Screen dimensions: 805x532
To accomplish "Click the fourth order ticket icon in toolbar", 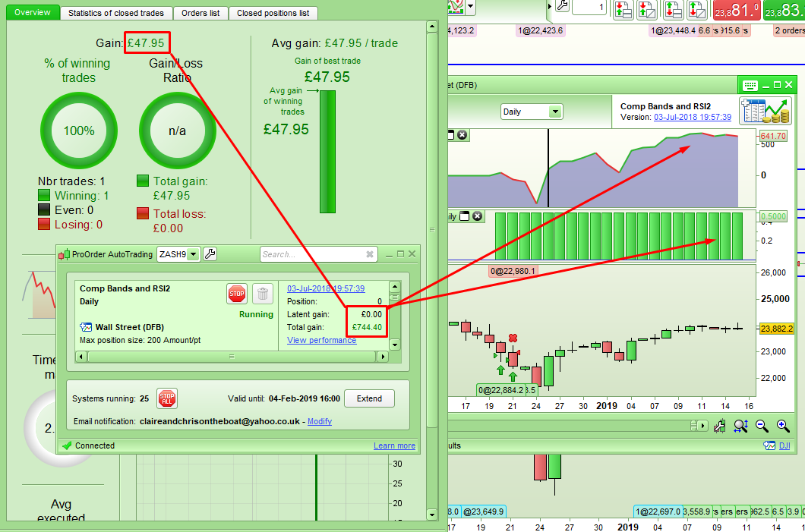I will pos(696,9).
